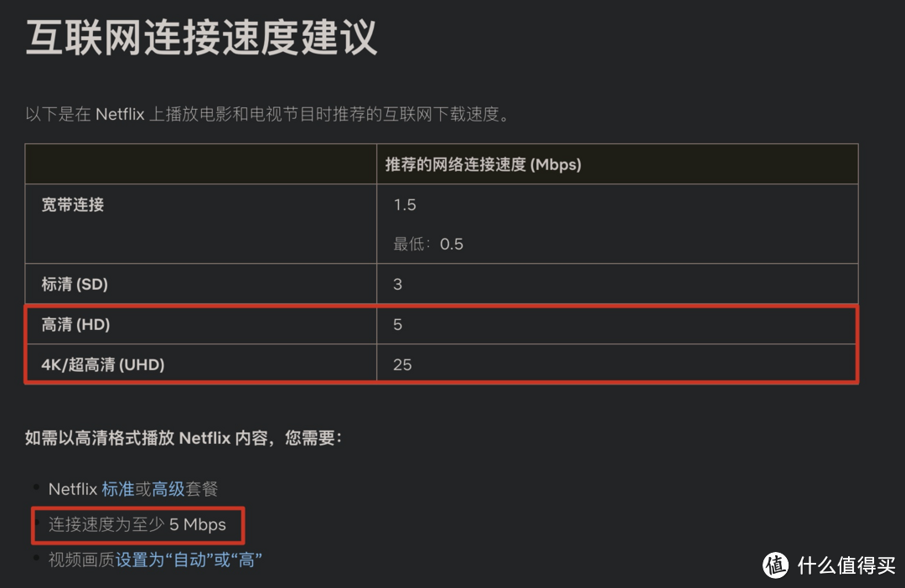Click the 标清 (SD) row label
Viewport: 905px width, 588px height.
pyautogui.click(x=75, y=285)
